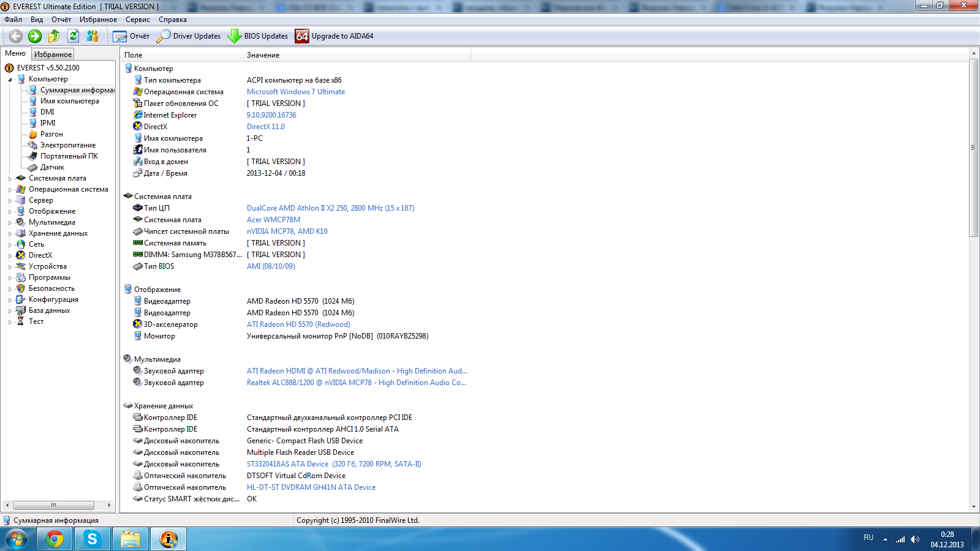The image size is (980, 551).
Task: Click the Тест hourglass icon
Action: (21, 321)
